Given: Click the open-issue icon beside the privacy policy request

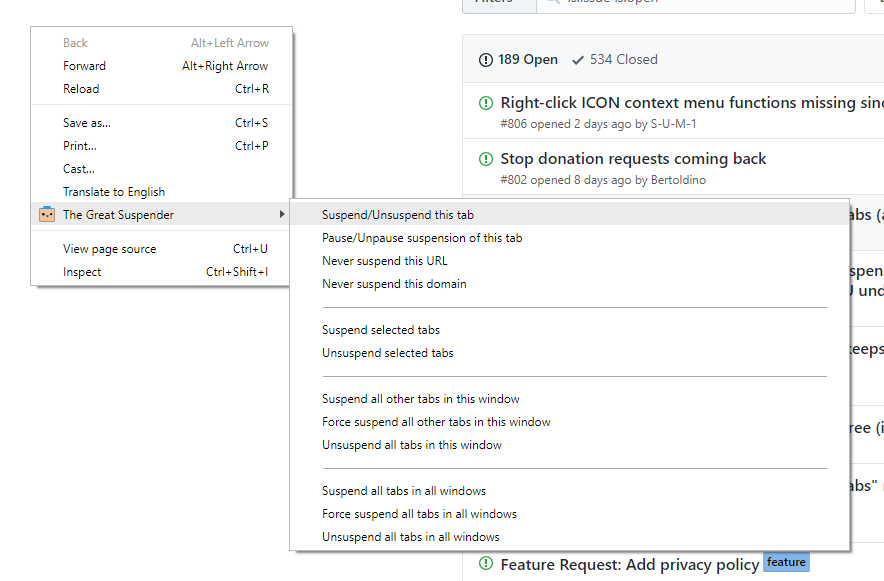Looking at the screenshot, I should click(x=485, y=564).
